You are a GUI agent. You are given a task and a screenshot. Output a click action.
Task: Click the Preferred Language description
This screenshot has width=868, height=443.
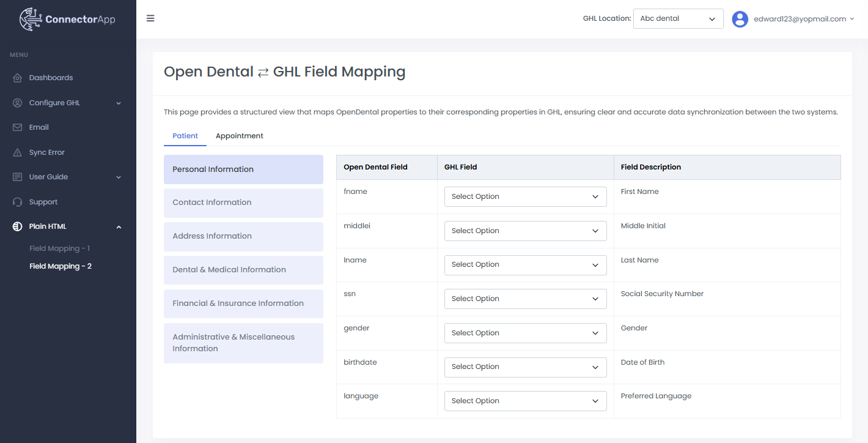tap(656, 396)
